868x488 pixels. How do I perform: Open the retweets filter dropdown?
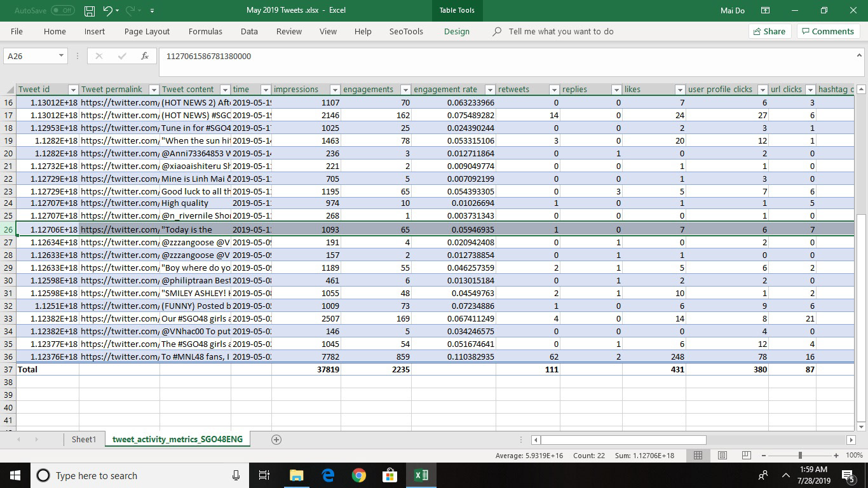[x=554, y=90]
